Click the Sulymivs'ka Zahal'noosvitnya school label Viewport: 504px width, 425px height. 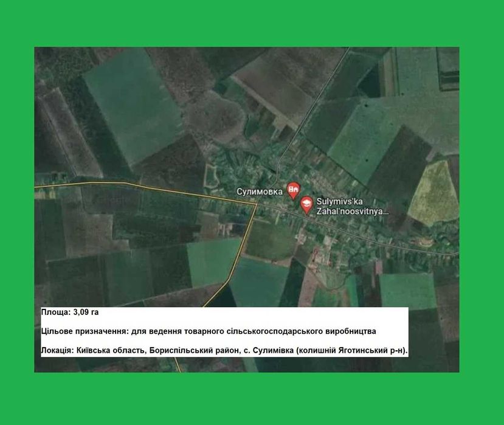point(352,206)
